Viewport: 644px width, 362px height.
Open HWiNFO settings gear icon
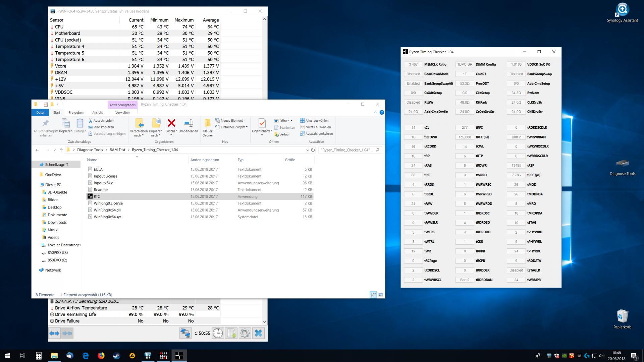pos(245,333)
